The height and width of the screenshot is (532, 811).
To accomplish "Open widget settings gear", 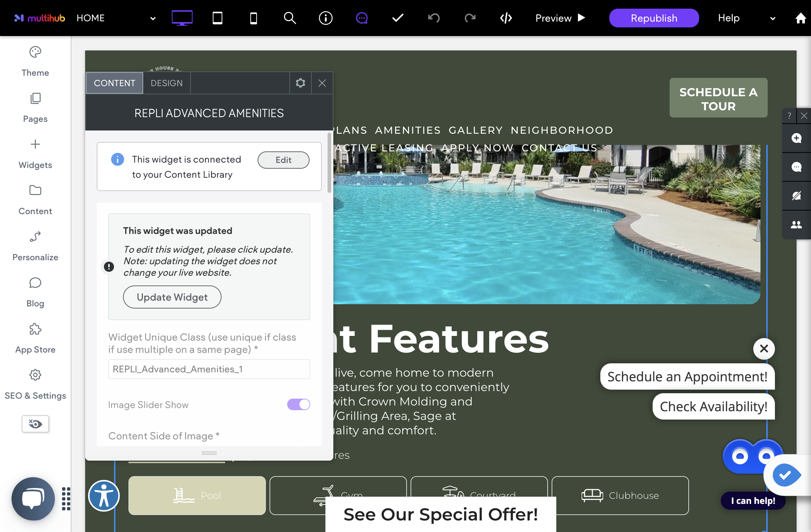I will click(300, 83).
